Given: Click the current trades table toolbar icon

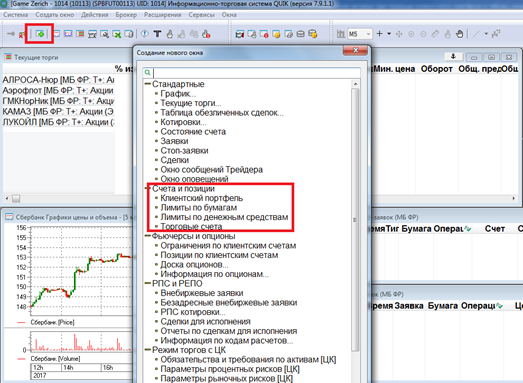Looking at the screenshot, I should 80,34.
